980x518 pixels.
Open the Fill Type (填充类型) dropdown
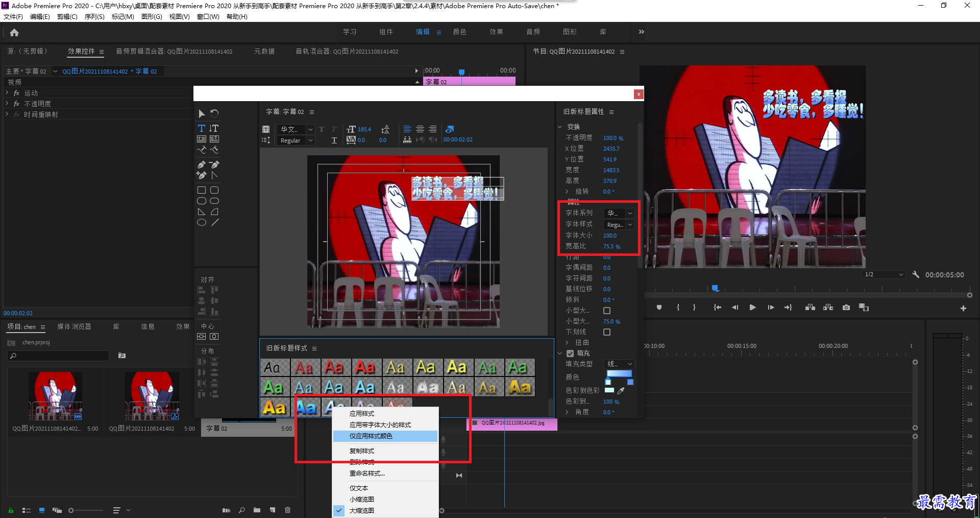[619, 364]
